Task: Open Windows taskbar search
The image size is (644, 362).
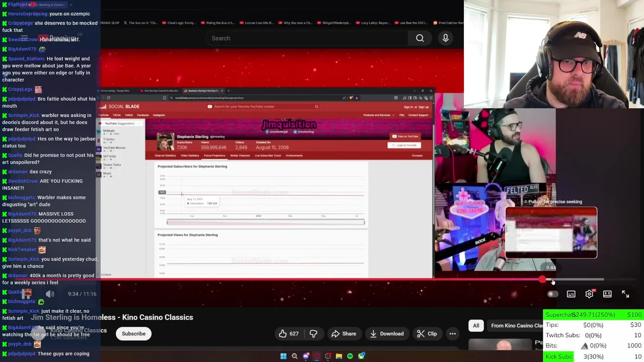Action: click(294, 356)
